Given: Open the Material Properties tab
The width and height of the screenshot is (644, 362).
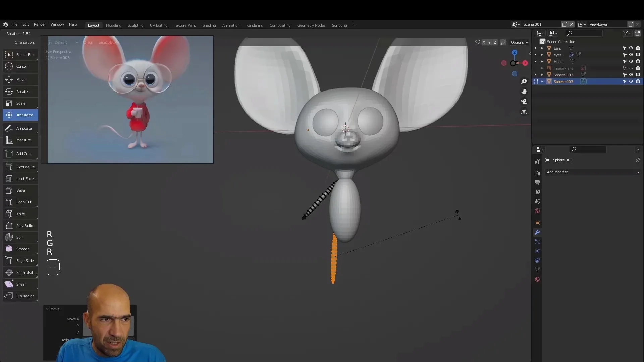Looking at the screenshot, I should pos(537,279).
